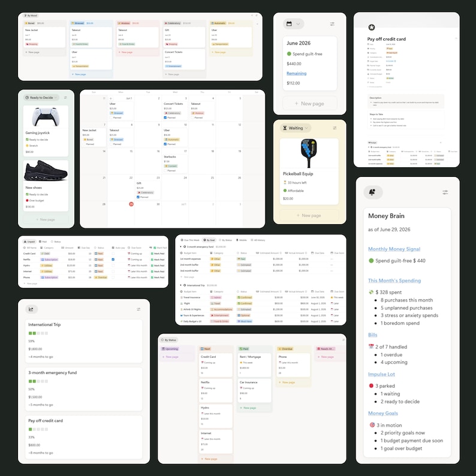The width and height of the screenshot is (476, 476).
Task: Toggle Planned checkbox on Jun 1 Uber entry
Action: (111, 118)
